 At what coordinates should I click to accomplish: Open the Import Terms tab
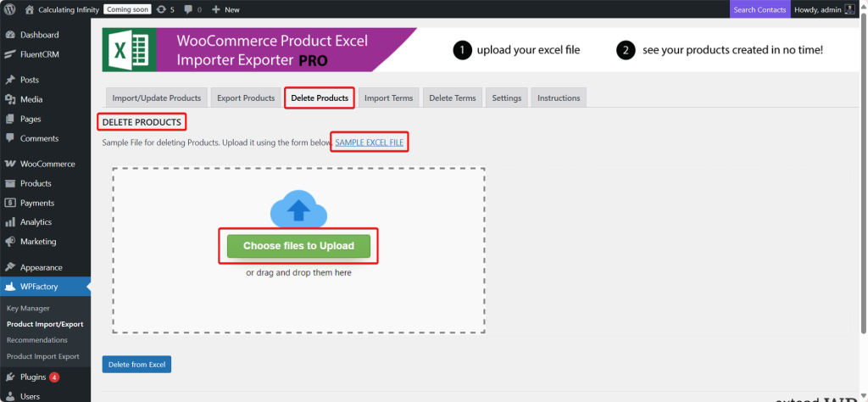coord(388,98)
